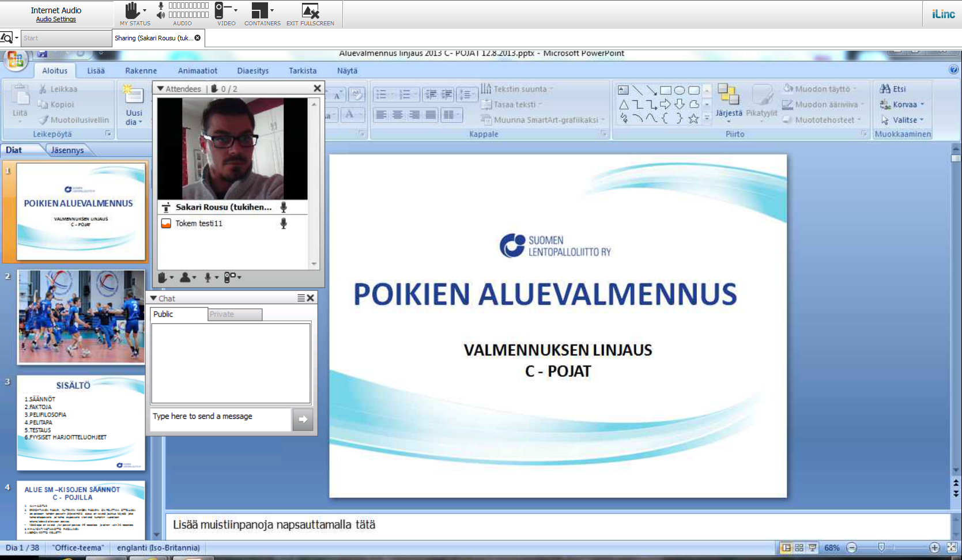Toggle microphone for Tokem testi11

(284, 224)
